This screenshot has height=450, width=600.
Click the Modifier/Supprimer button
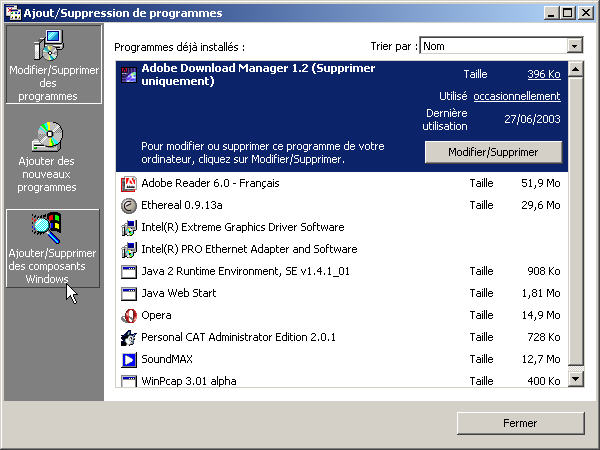click(x=493, y=152)
